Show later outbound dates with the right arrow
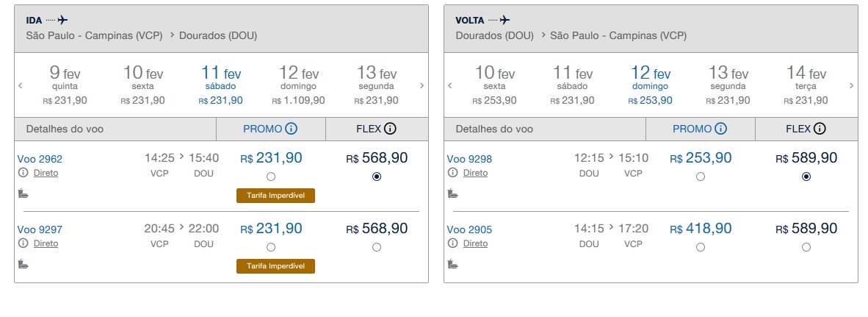Image resolution: width=868 pixels, height=317 pixels. pyautogui.click(x=422, y=85)
